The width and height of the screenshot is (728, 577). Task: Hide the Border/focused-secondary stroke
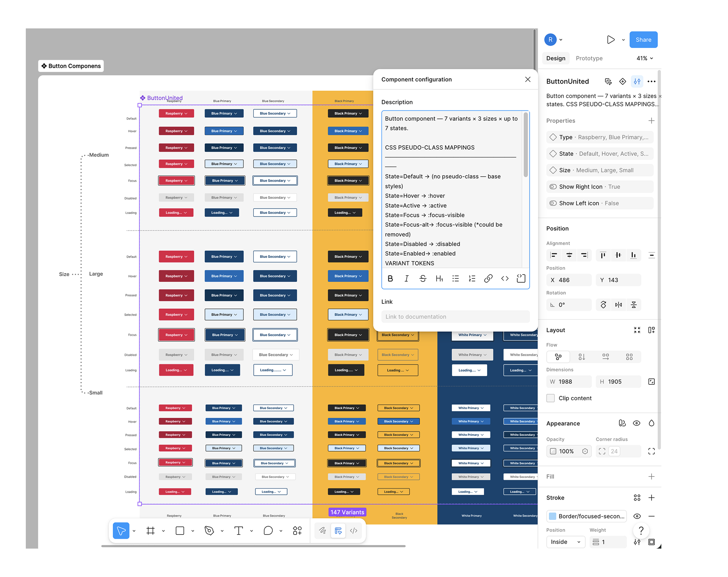[637, 516]
